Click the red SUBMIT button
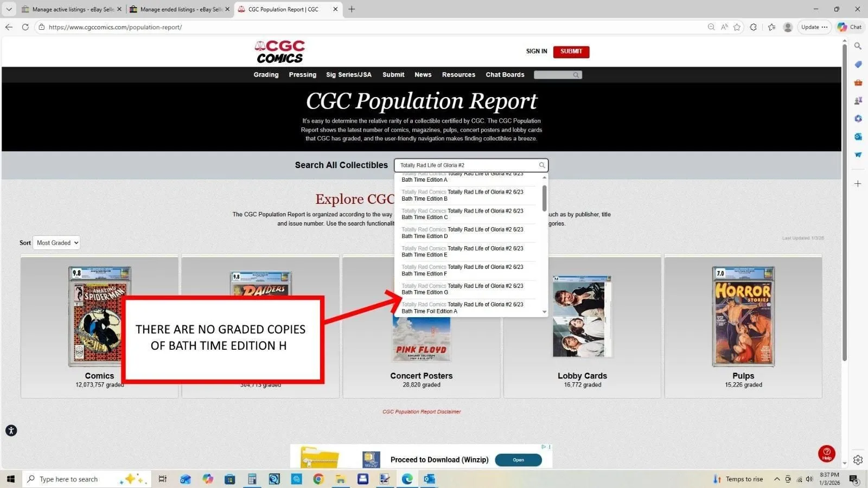Image resolution: width=868 pixels, height=488 pixels. 571,52
